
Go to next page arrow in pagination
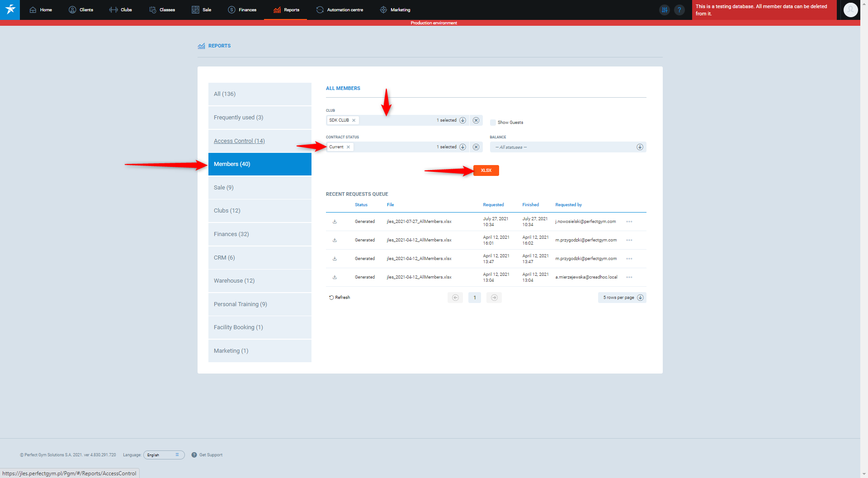coord(494,298)
